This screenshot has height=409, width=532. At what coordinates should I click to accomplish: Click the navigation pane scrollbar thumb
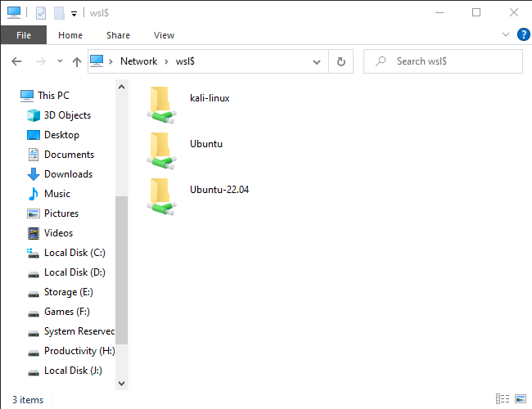pyautogui.click(x=121, y=270)
